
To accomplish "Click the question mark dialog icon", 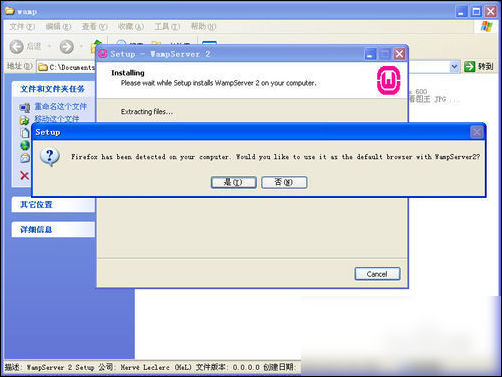I will 50,157.
